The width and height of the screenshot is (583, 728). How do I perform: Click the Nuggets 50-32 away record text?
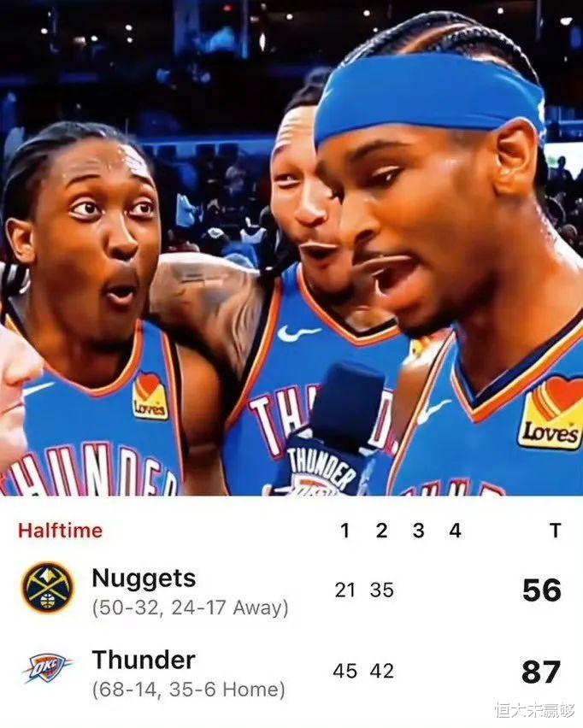(x=190, y=608)
